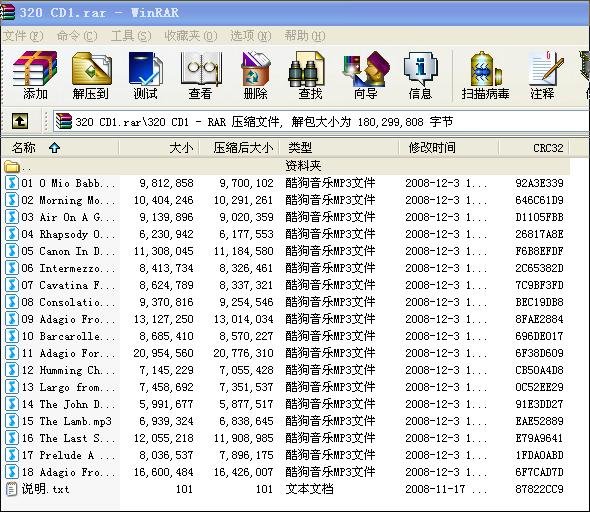590x512 pixels.
Task: Select file 11 Adagio For...
Action: click(68, 353)
